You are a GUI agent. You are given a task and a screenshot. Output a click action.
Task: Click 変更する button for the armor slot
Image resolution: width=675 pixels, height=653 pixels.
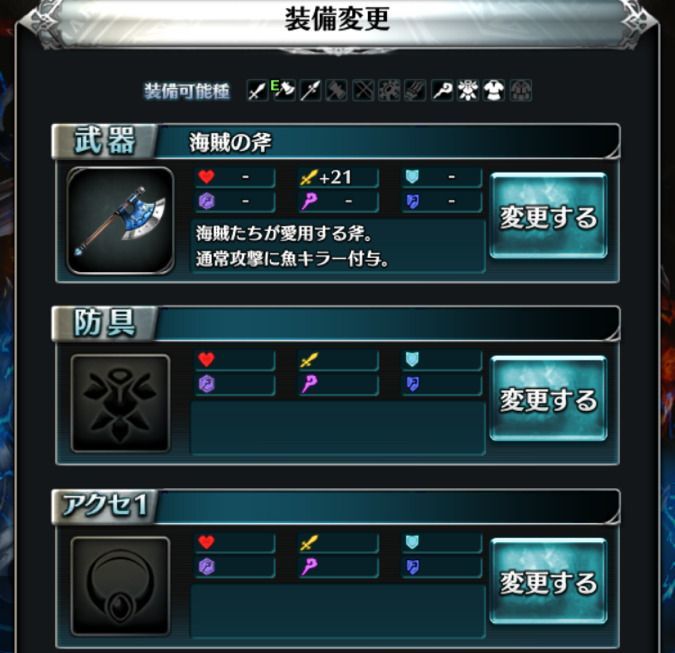[x=548, y=398]
